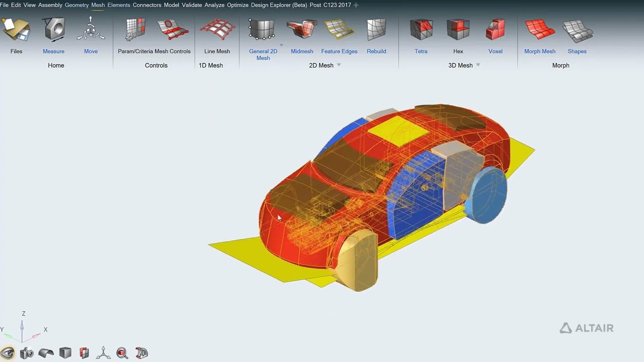
Task: Switch to the Post ribbon tab
Action: [x=315, y=5]
